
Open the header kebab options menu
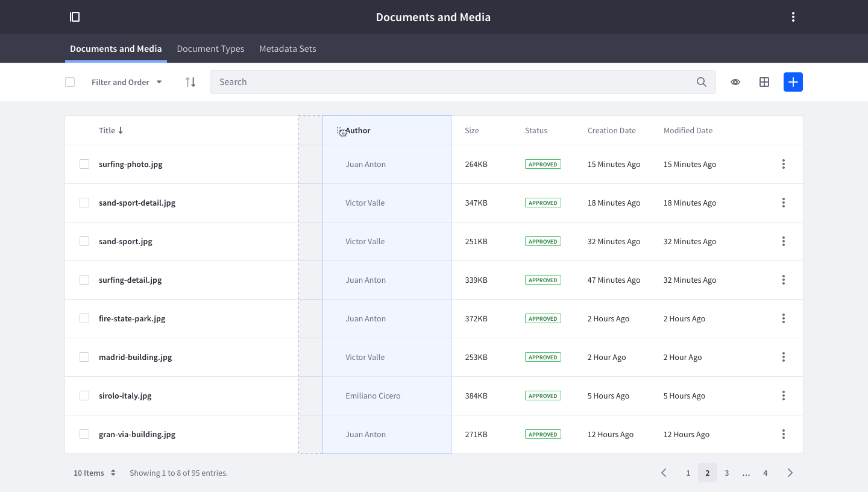793,17
